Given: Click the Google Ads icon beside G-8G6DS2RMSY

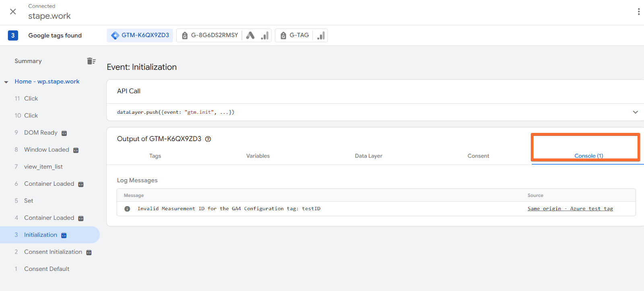Looking at the screenshot, I should (250, 35).
